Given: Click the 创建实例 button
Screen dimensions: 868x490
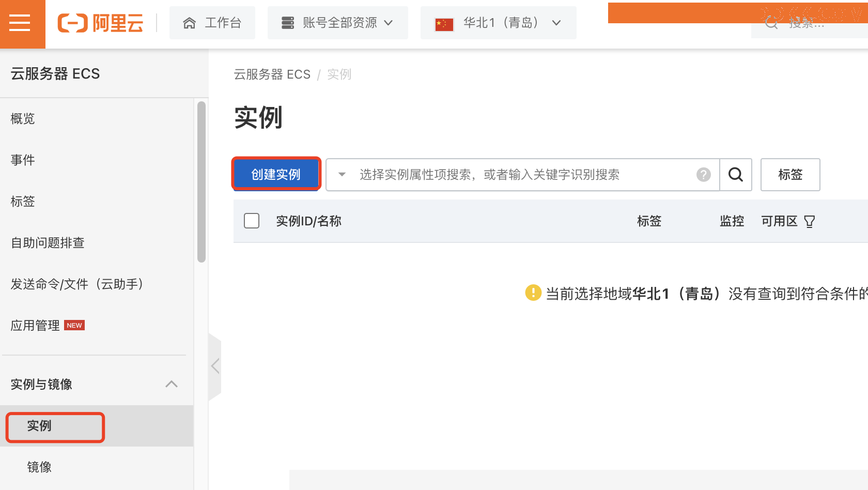Looking at the screenshot, I should pyautogui.click(x=276, y=174).
